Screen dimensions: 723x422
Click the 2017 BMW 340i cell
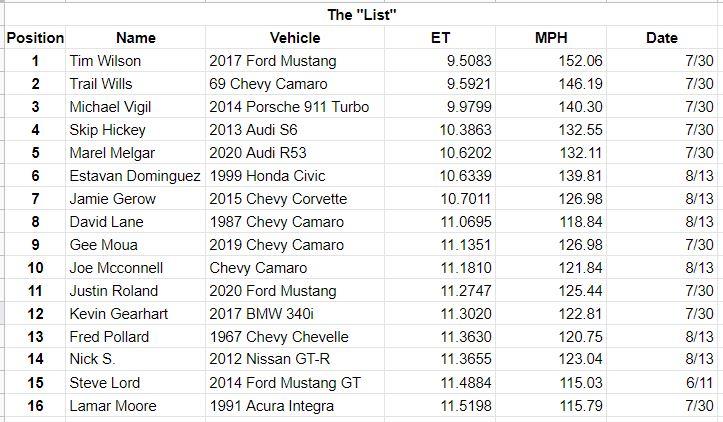[295, 314]
